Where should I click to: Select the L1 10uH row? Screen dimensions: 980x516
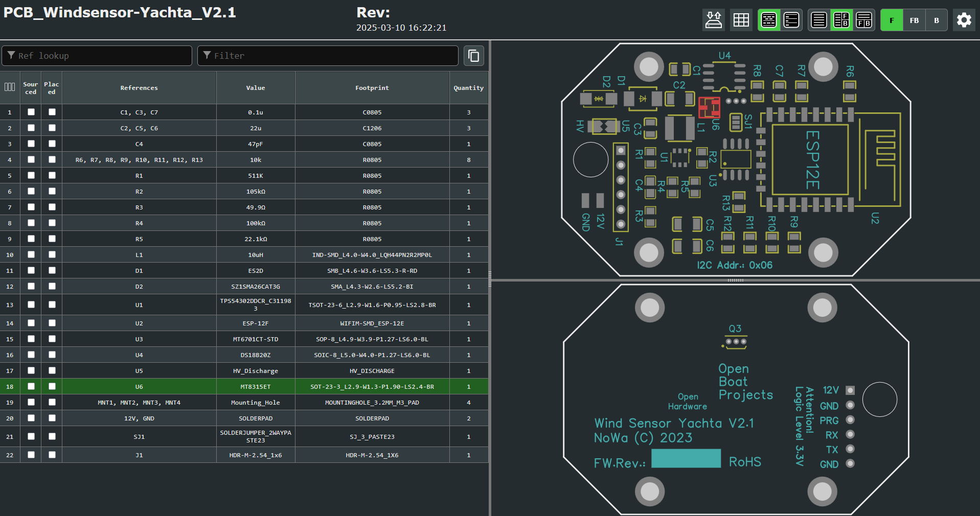coord(244,255)
